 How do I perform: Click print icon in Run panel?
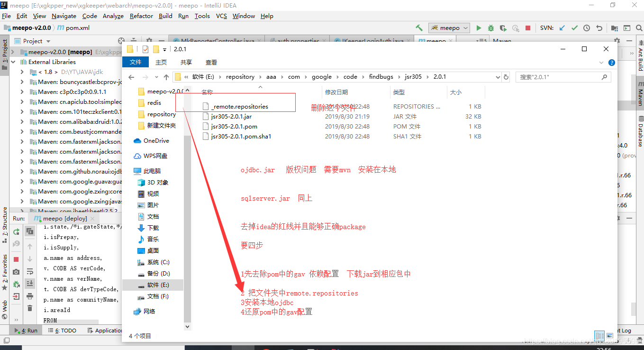(x=30, y=296)
